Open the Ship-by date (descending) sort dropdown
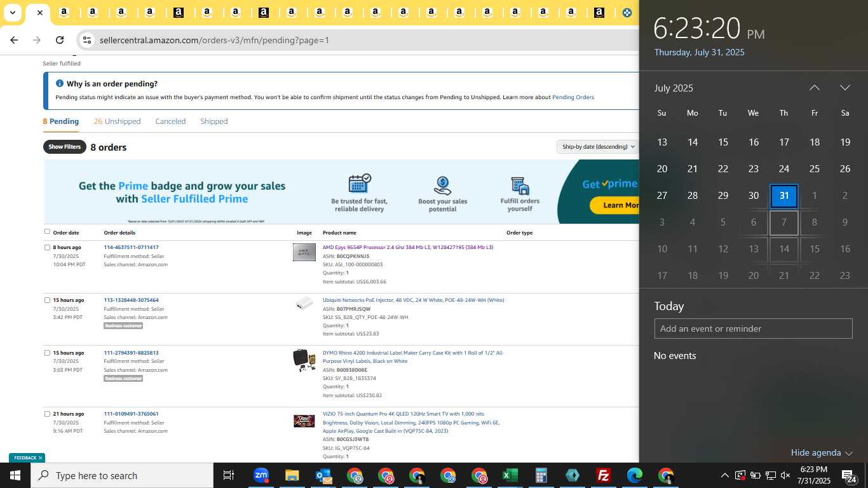Screen dimensions: 868x488 click(597, 147)
